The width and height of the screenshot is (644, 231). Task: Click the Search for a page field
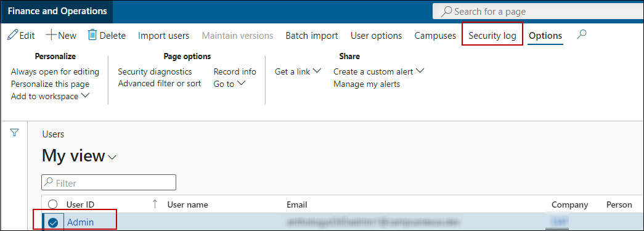click(x=538, y=12)
